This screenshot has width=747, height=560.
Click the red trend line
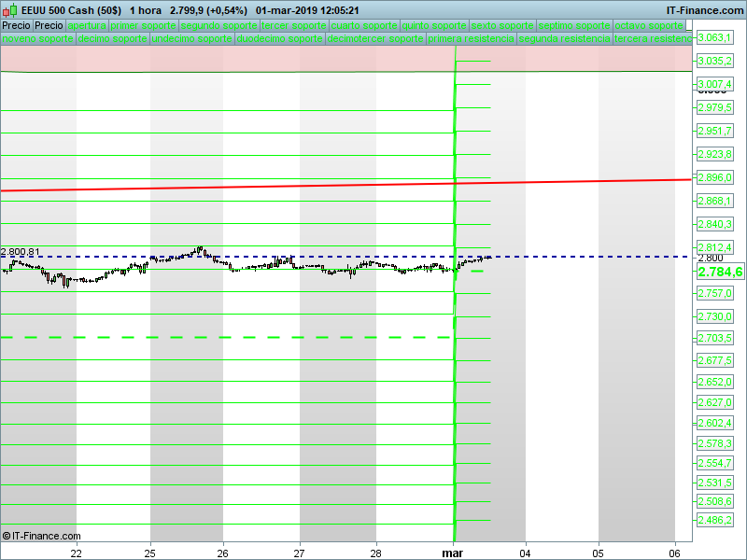pos(280,187)
